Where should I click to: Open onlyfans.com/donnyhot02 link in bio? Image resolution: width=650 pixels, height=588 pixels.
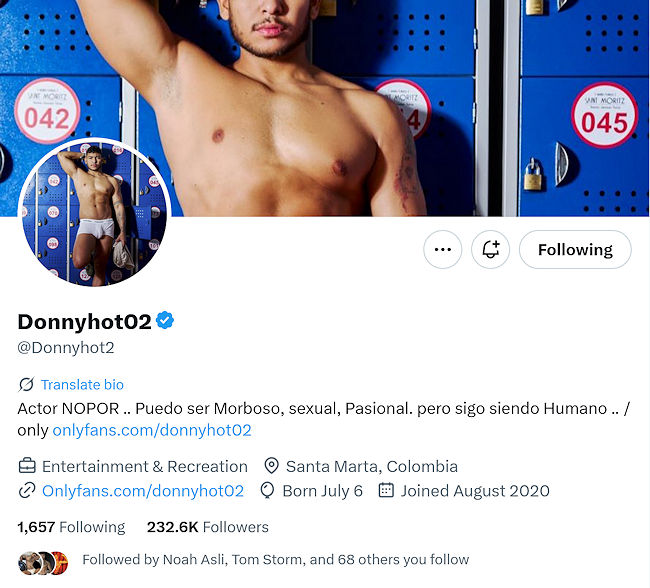pyautogui.click(x=152, y=430)
